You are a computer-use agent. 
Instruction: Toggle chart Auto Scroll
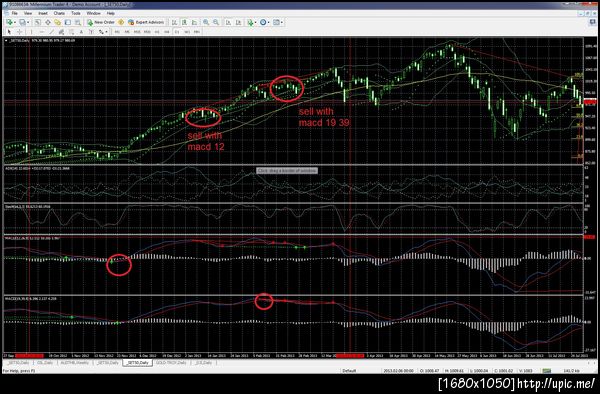[x=228, y=22]
